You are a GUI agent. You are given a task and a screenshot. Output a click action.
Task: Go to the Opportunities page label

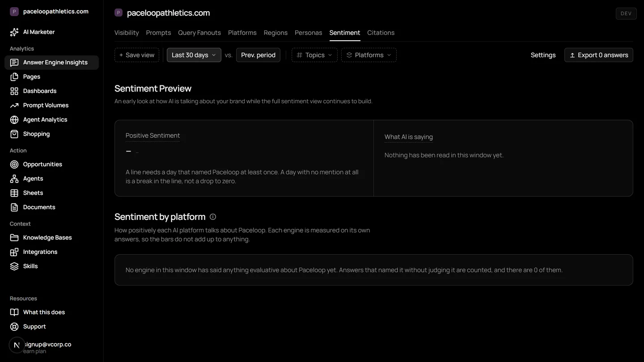click(42, 164)
